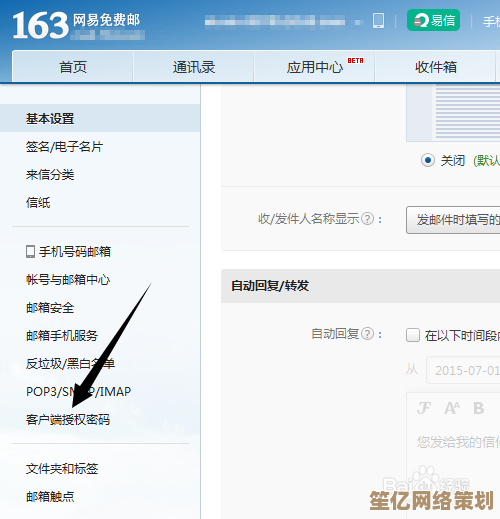Image resolution: width=500 pixels, height=519 pixels.
Task: Open POP3/SMTP/IMAP settings
Action: tap(79, 392)
